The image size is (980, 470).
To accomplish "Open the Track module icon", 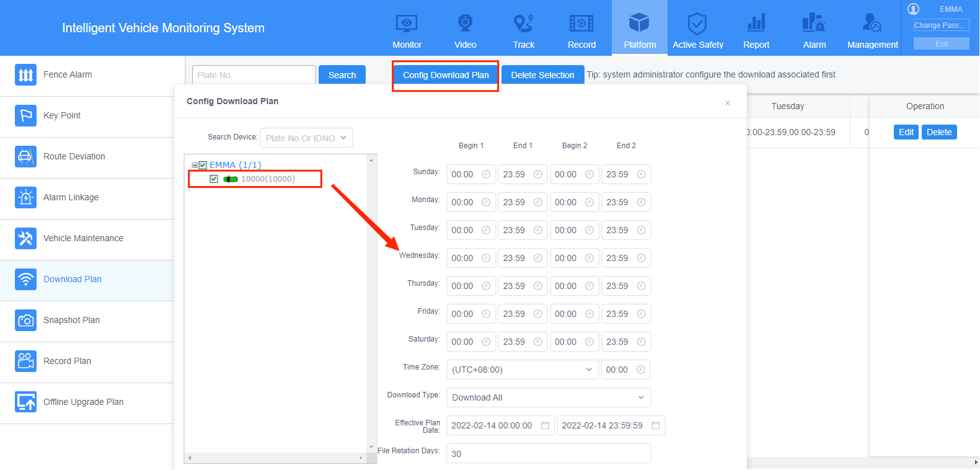I will pos(523,24).
